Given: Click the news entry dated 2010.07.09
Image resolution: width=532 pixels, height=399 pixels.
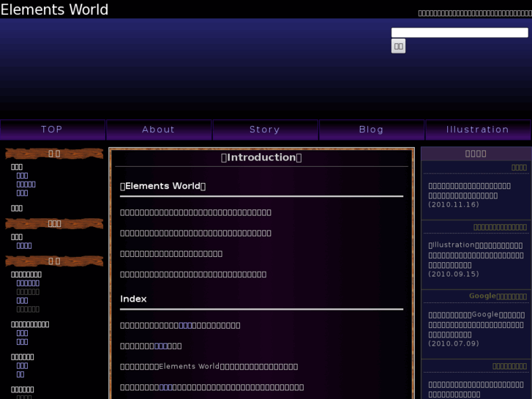Looking at the screenshot, I should pos(476,329).
